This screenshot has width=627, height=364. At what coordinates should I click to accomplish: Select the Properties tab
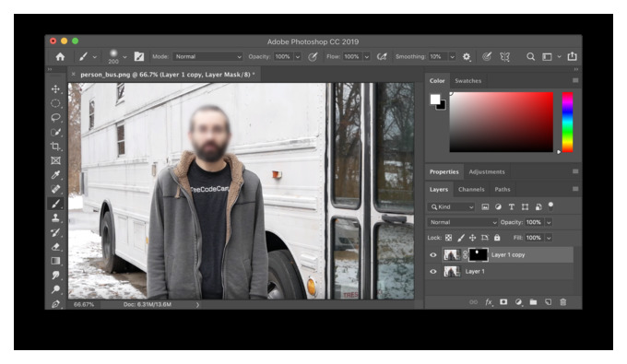[444, 171]
